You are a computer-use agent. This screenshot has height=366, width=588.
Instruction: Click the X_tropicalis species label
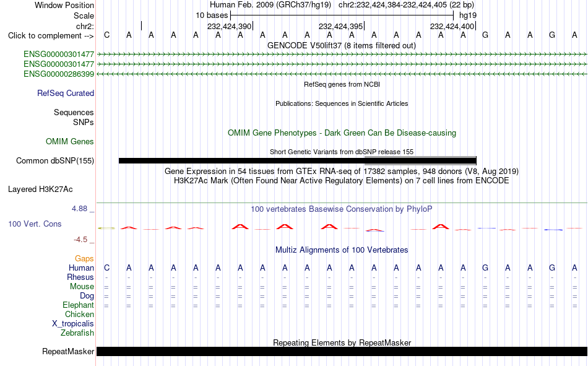point(73,324)
